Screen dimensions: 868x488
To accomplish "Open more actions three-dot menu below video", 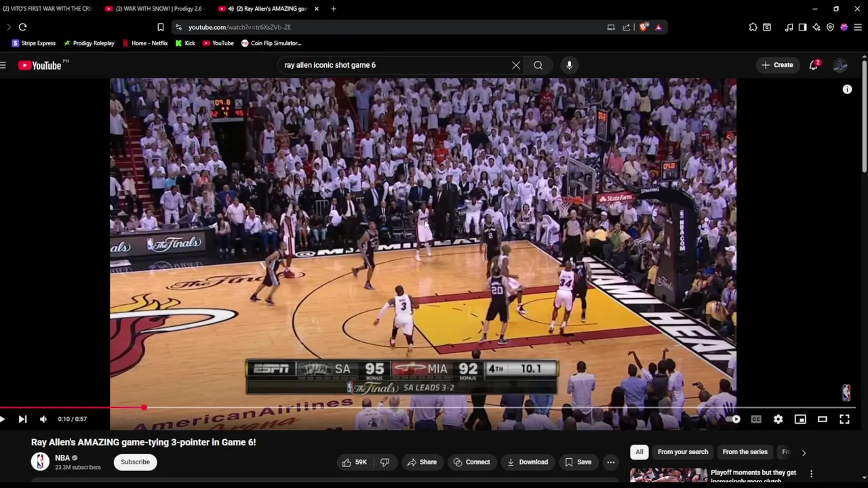I will pos(611,462).
